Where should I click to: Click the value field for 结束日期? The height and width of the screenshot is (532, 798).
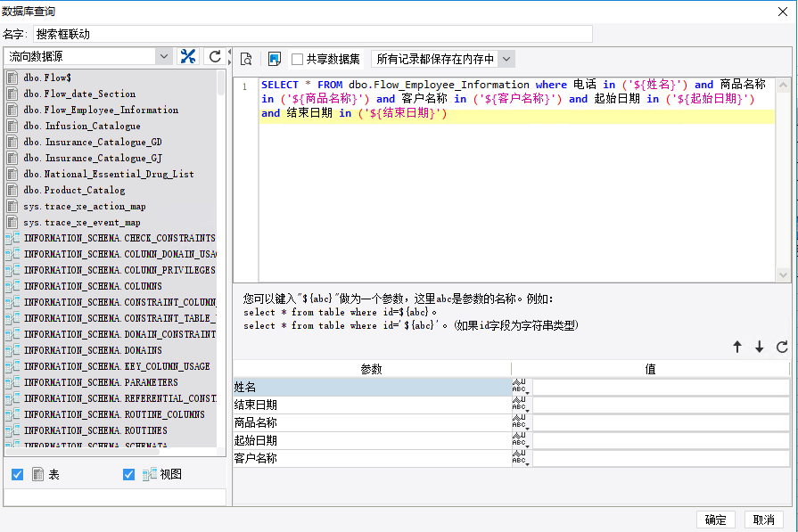click(x=661, y=405)
